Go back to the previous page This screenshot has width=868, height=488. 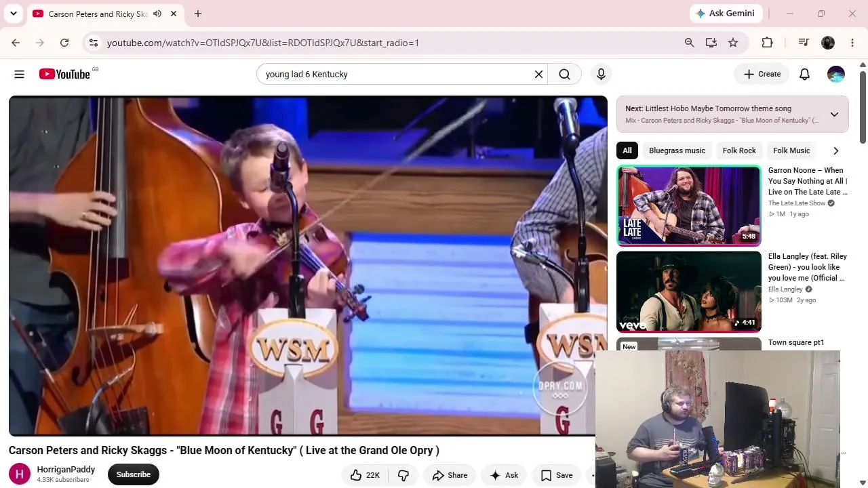(x=16, y=43)
